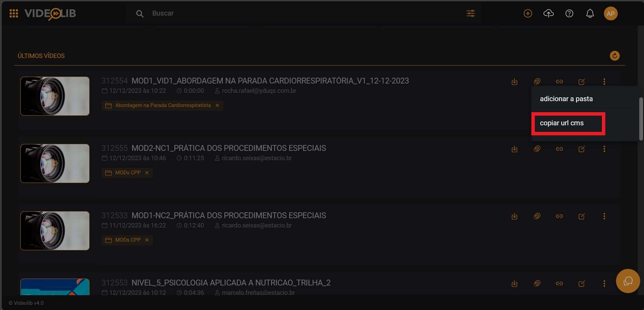Click the Videolib v4.0 footer text
The image size is (644, 310).
[x=26, y=303]
